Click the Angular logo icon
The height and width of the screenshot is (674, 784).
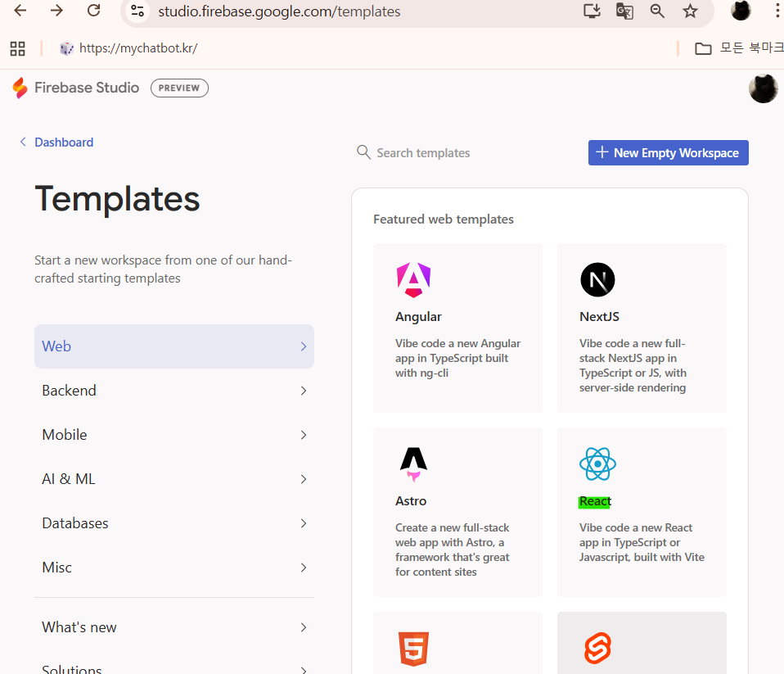(413, 280)
